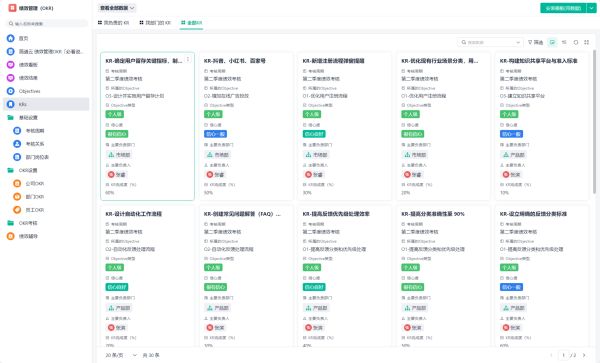
Task: Open the three-dot menu on first KR card
Action: click(x=188, y=59)
